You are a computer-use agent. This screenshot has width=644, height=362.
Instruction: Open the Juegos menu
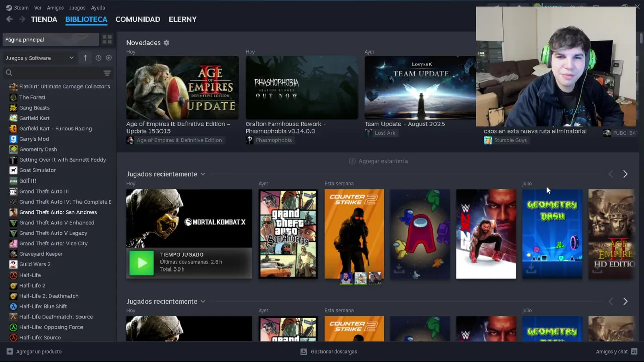(77, 8)
